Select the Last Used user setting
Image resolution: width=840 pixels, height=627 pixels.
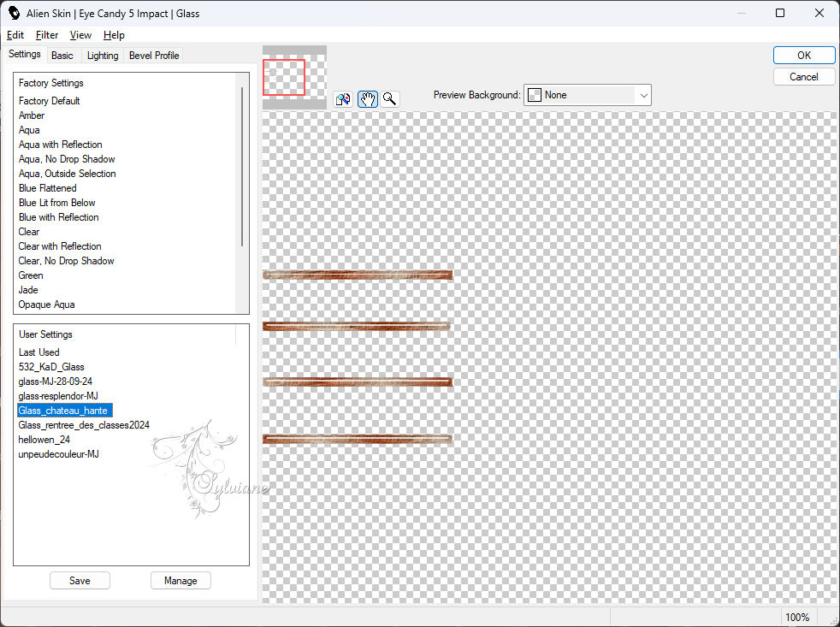38,352
